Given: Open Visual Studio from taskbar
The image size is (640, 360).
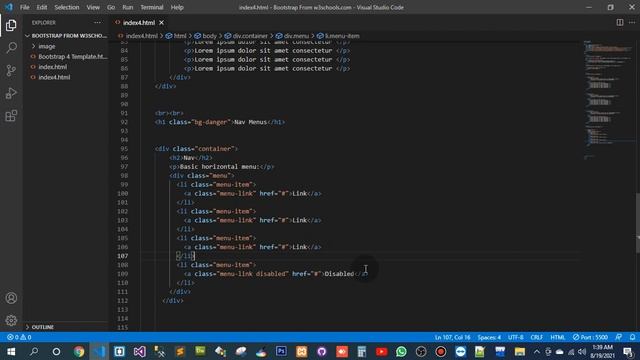Looking at the screenshot, I should pos(140,351).
